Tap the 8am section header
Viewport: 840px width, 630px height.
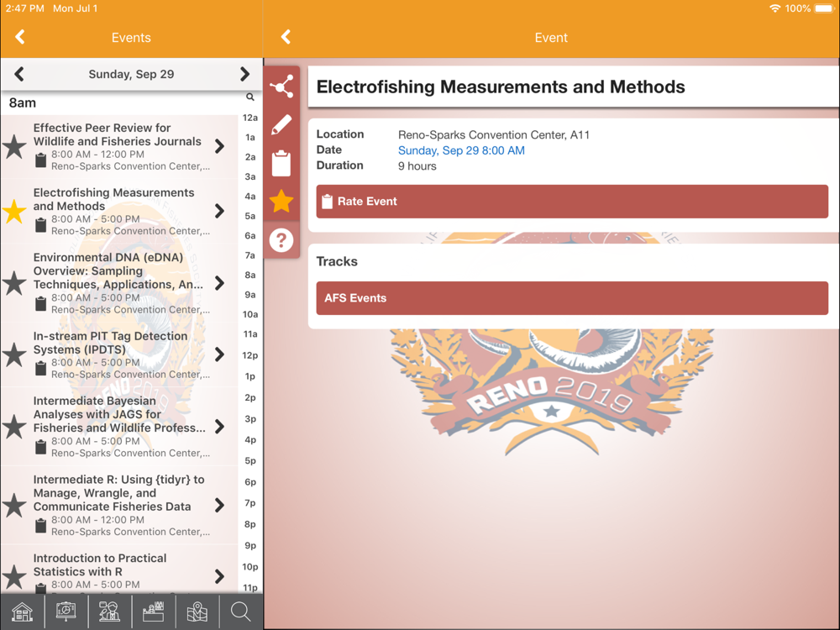(23, 102)
